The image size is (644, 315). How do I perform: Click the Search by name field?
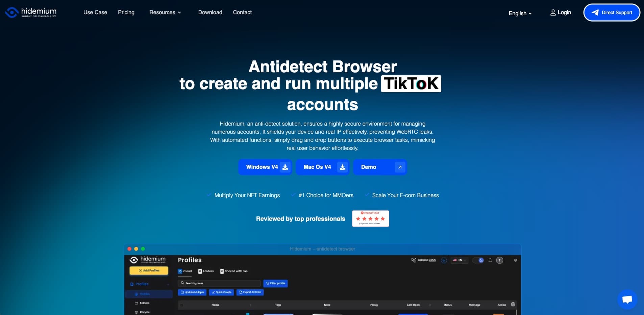pos(219,283)
